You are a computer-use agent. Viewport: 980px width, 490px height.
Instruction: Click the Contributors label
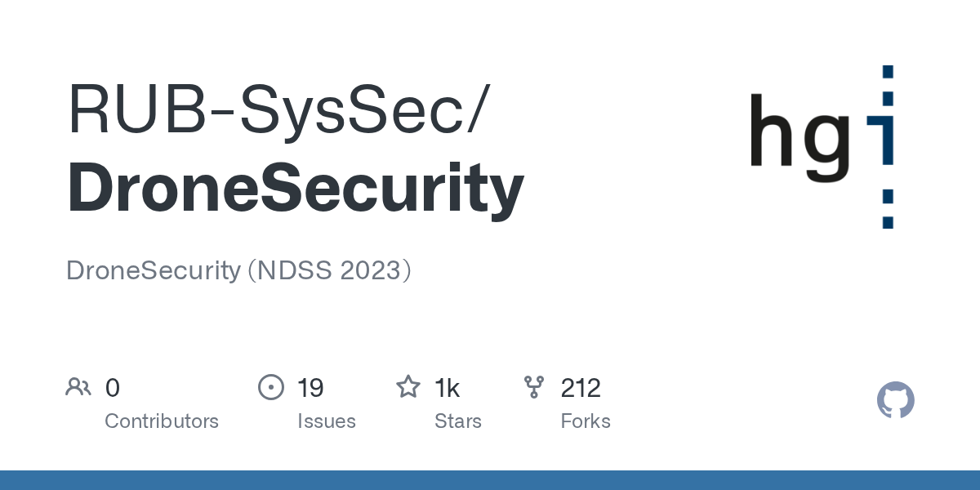(x=162, y=421)
